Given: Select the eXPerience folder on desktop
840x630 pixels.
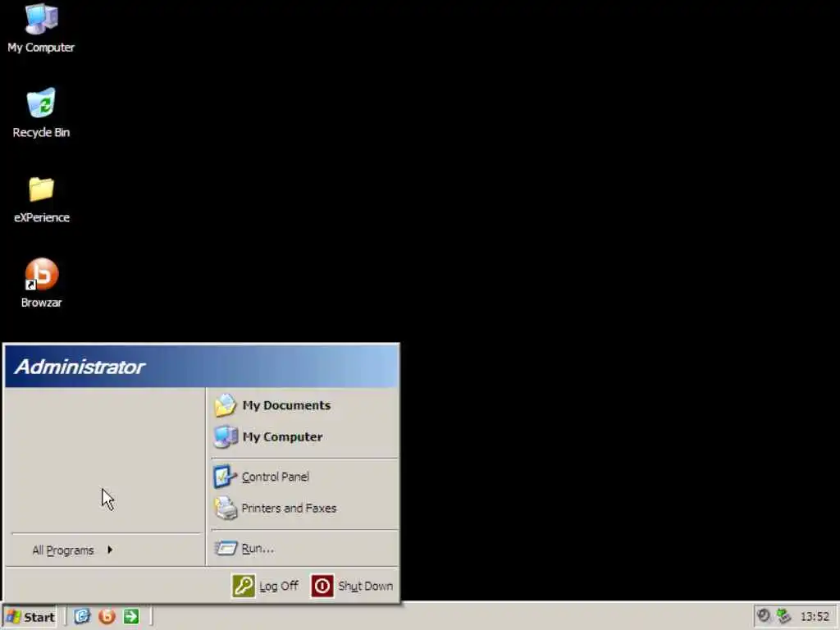Looking at the screenshot, I should point(41,199).
